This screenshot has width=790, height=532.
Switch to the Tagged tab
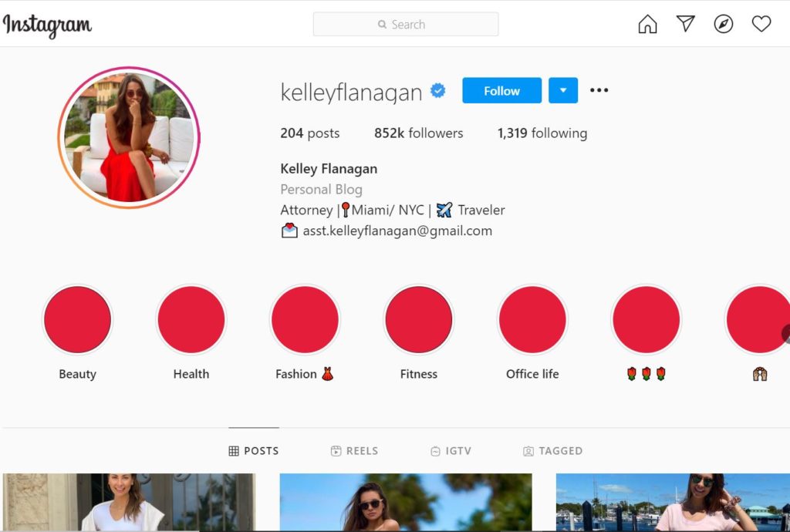[552, 450]
